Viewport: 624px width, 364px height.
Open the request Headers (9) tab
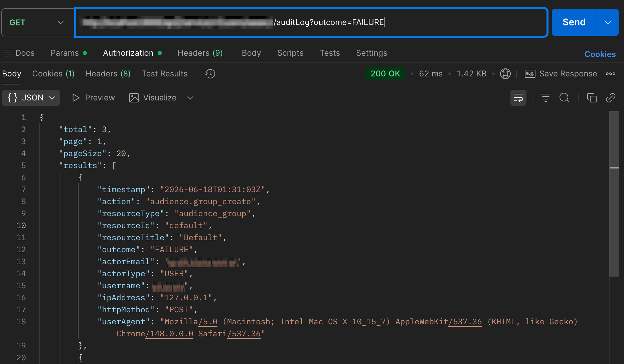(200, 53)
